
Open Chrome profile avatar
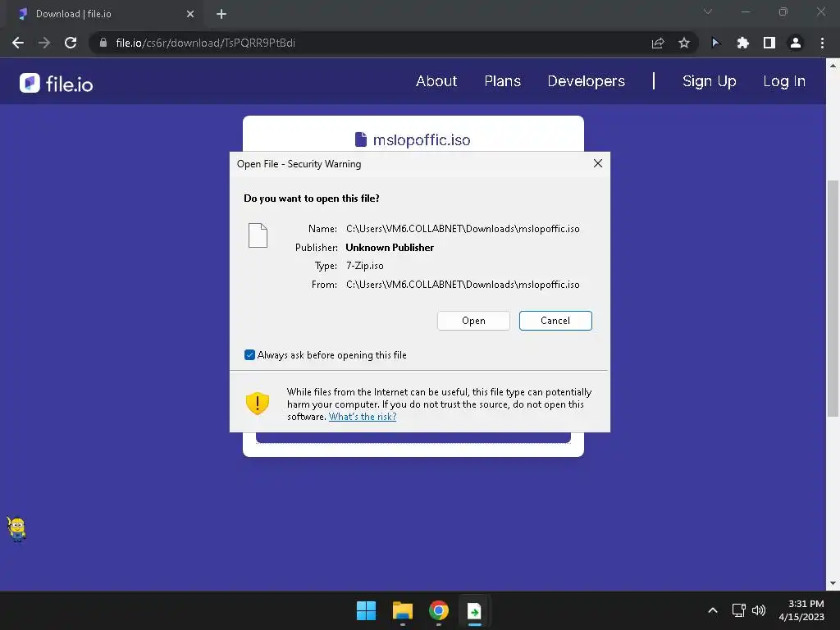tap(796, 43)
